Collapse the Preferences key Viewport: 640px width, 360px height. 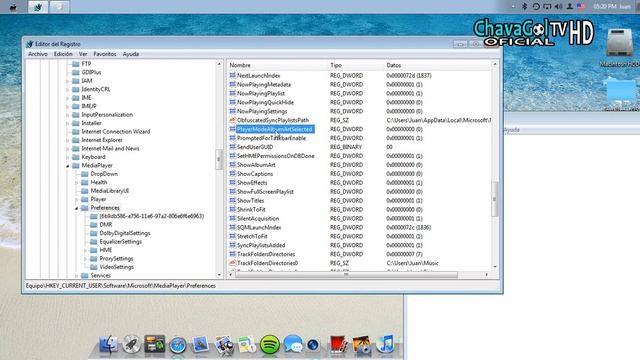(x=77, y=208)
